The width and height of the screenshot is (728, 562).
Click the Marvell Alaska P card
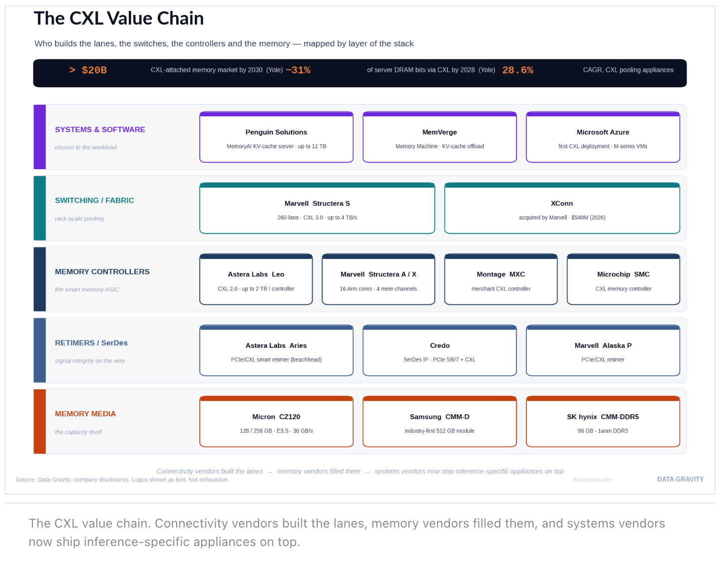[603, 350]
